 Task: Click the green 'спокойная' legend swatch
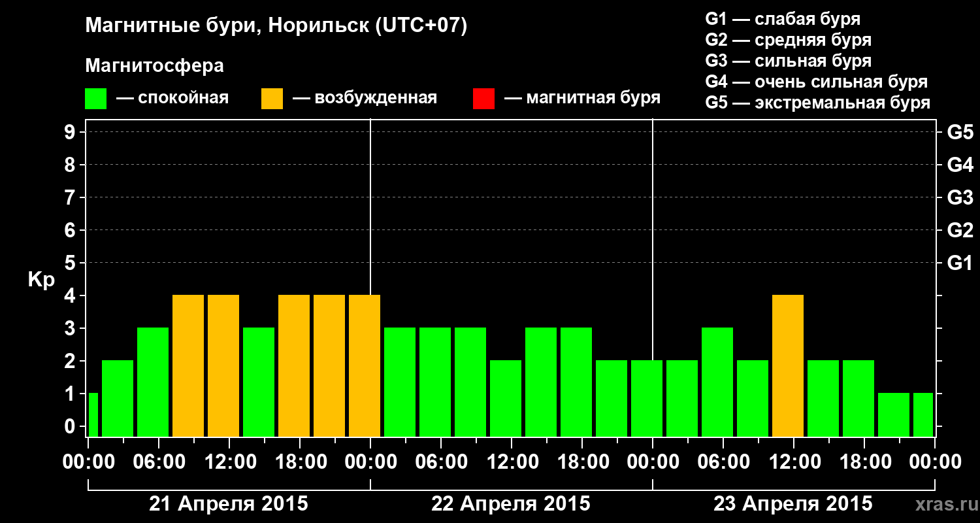tap(96, 99)
